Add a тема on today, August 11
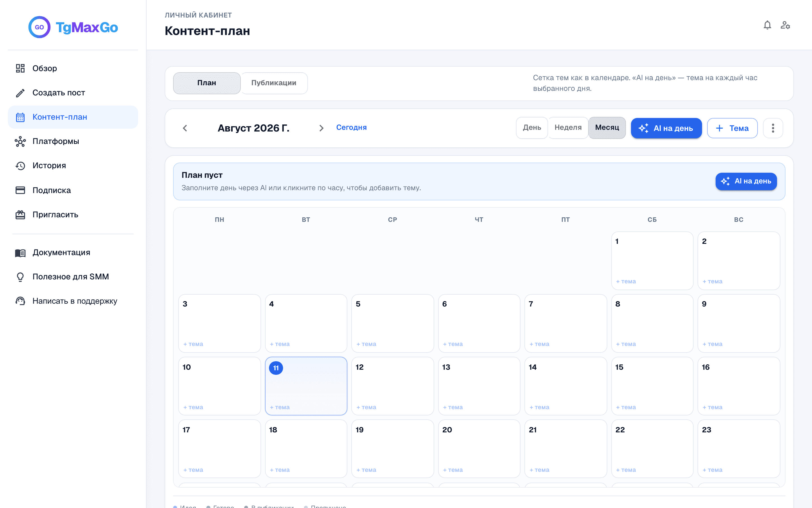The image size is (812, 508). point(280,407)
